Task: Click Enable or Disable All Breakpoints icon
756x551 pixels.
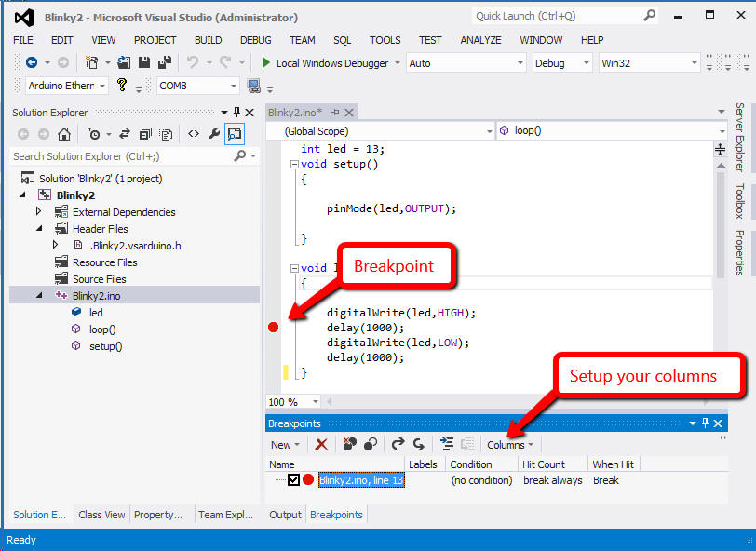Action: click(x=371, y=444)
